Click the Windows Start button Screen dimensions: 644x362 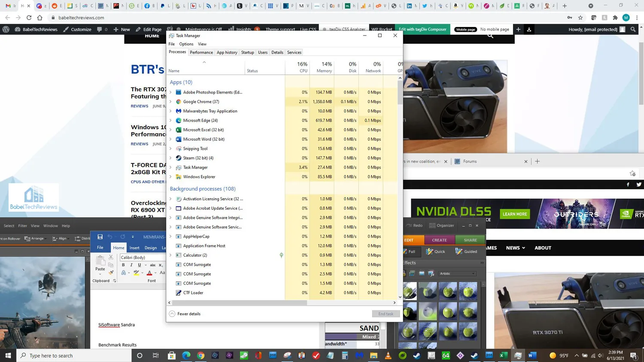point(8,356)
